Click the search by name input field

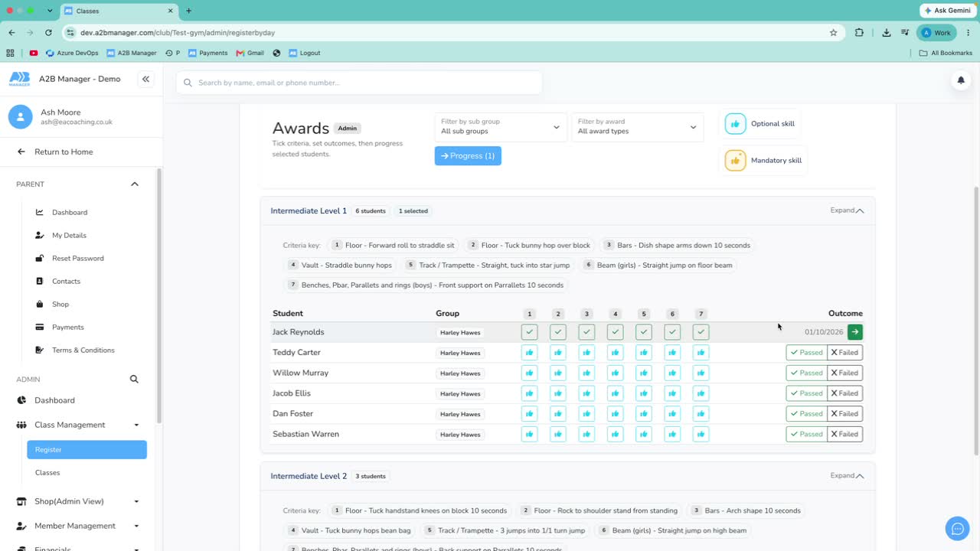[359, 83]
